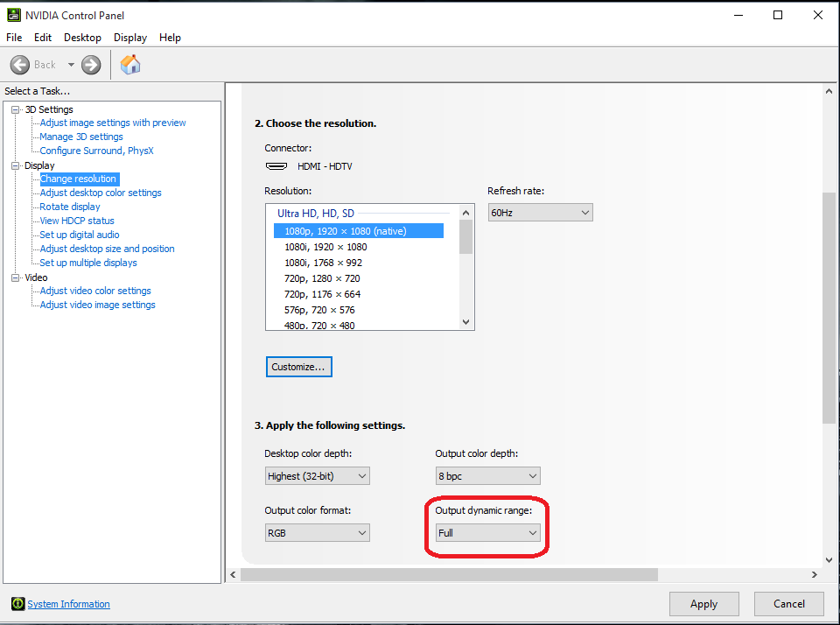Open the Back history dropdown arrow
The width and height of the screenshot is (840, 625).
(x=71, y=65)
